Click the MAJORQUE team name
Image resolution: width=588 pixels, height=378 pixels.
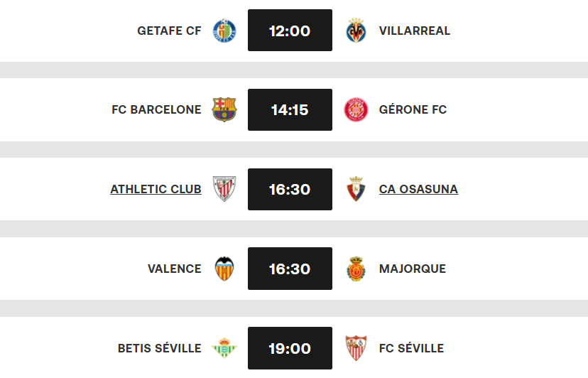(x=413, y=269)
